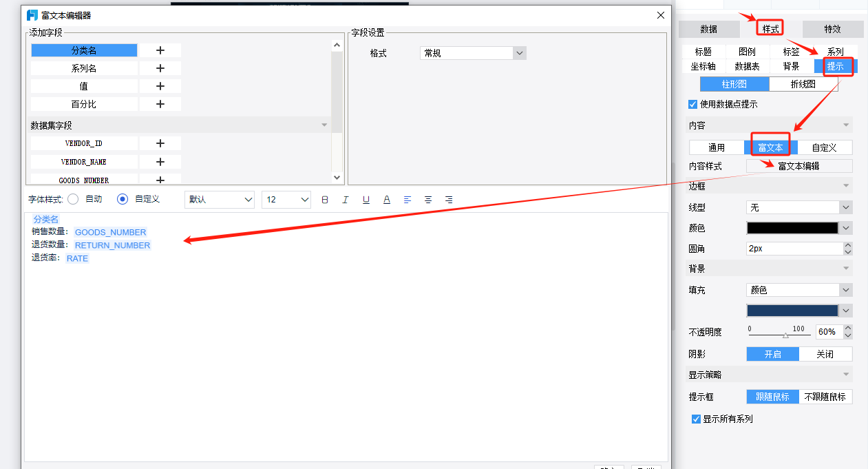Switch tooltip settings to 柱形图
868x469 pixels.
(x=734, y=84)
